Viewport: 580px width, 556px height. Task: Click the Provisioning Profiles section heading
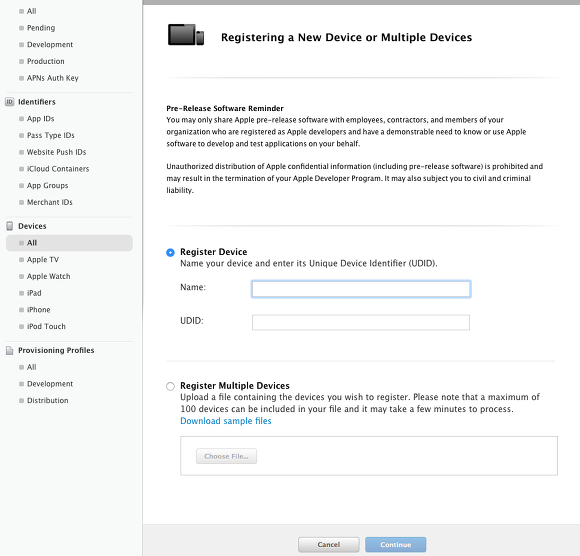tap(56, 350)
